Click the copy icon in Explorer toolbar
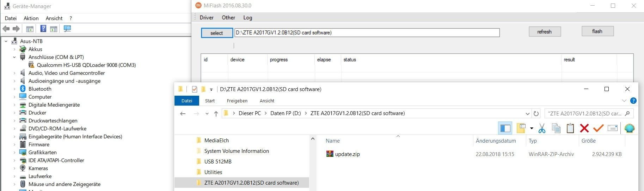Screen dimensions: 644x191 click(x=556, y=128)
